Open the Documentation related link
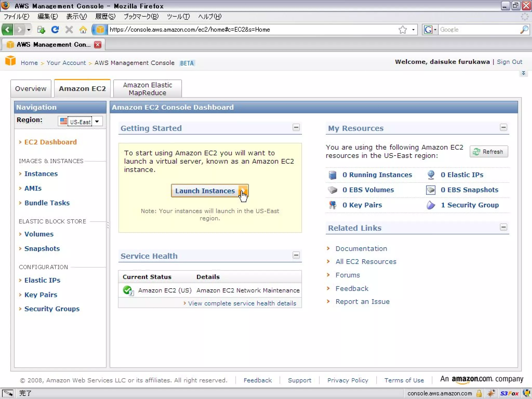The width and height of the screenshot is (532, 399). click(x=361, y=249)
